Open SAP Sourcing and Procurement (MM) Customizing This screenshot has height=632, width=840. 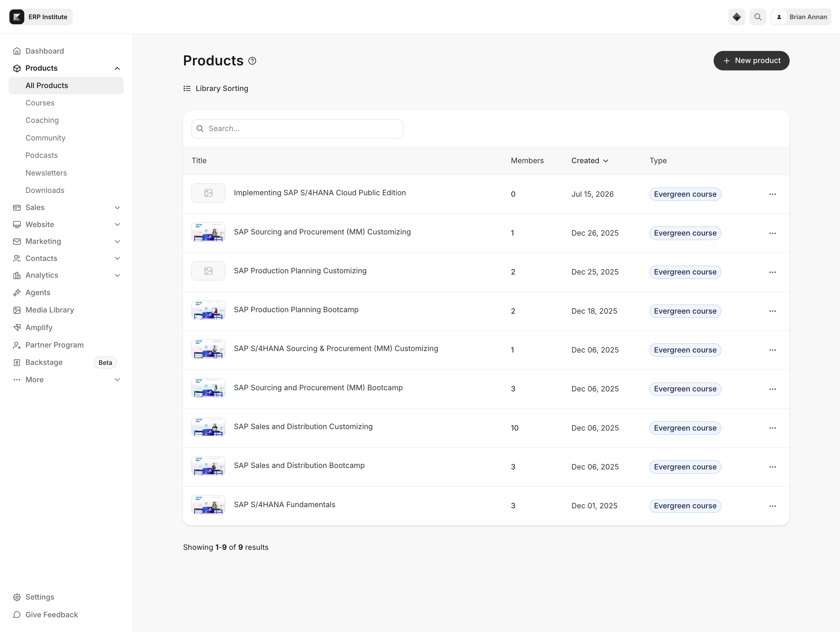tap(322, 232)
